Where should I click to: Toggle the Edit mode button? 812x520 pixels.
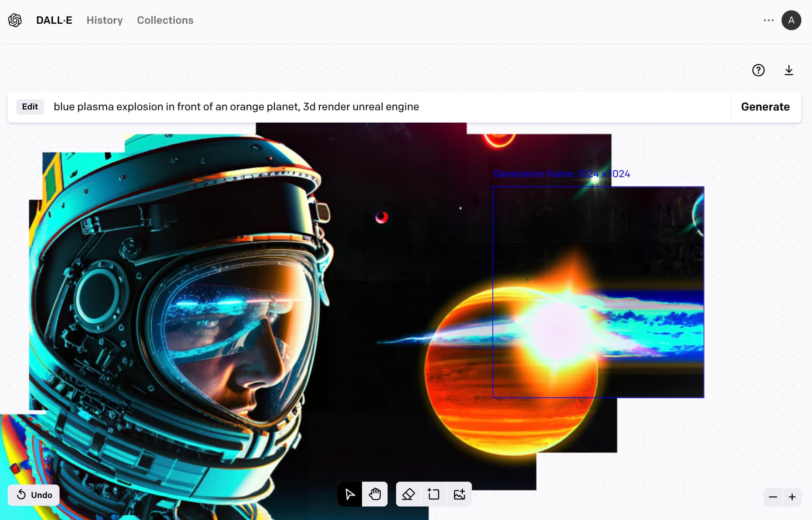pyautogui.click(x=30, y=107)
